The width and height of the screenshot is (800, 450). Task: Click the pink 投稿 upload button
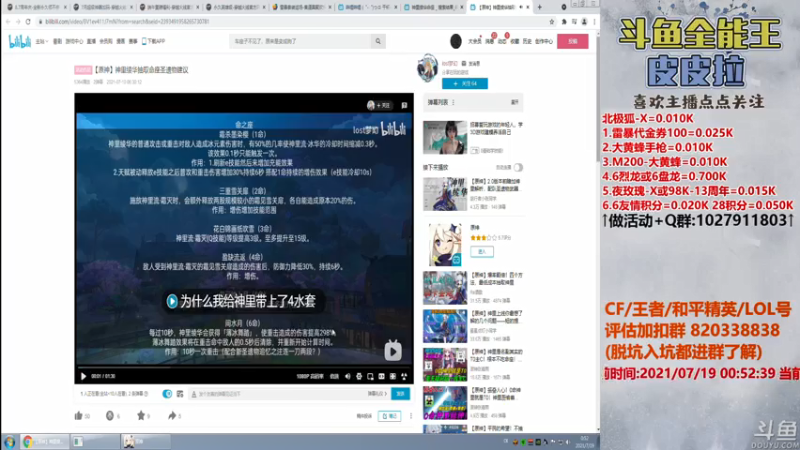coord(572,41)
